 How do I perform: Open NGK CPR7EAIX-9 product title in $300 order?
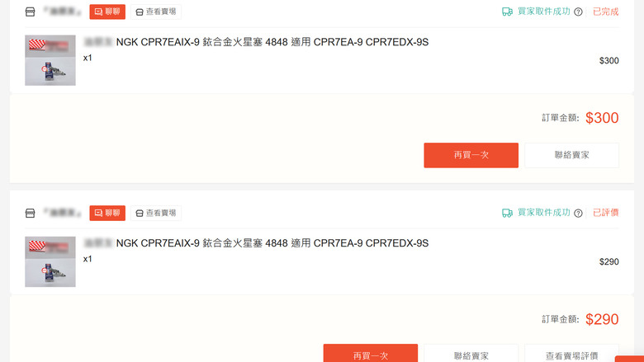272,42
